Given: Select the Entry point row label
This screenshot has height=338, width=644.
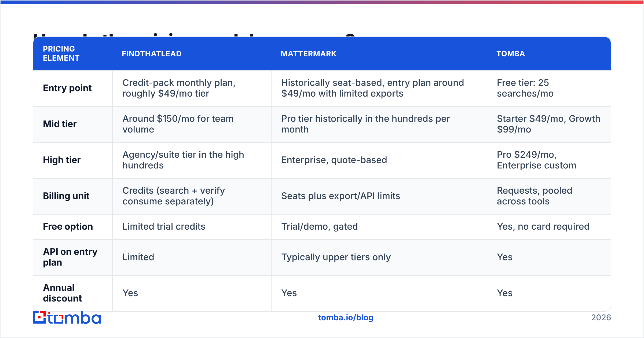Looking at the screenshot, I should [67, 88].
